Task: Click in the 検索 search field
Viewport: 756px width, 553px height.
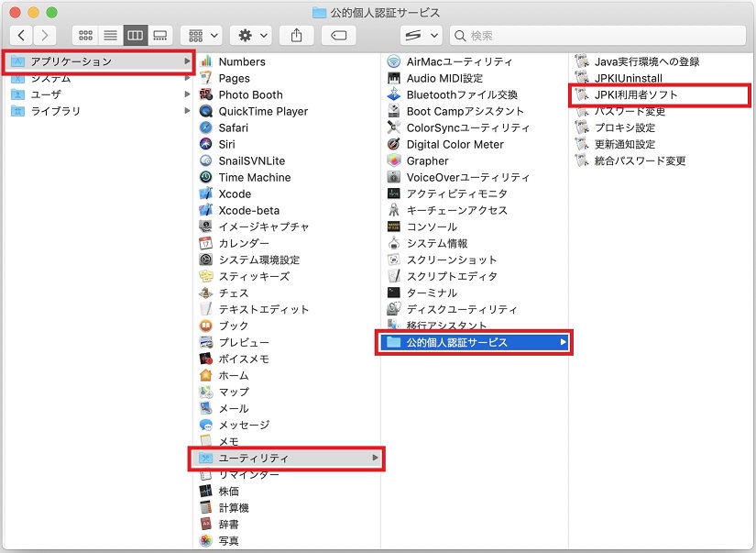Action: (x=597, y=36)
